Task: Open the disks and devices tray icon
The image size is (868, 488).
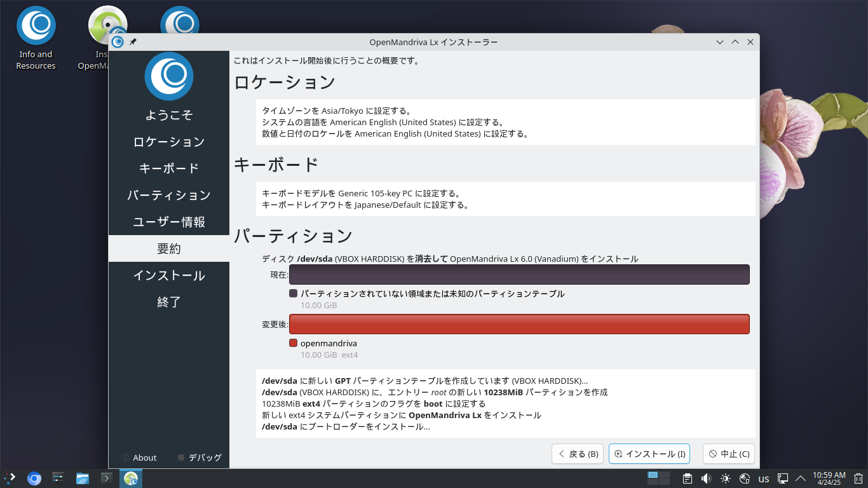Action: click(745, 478)
